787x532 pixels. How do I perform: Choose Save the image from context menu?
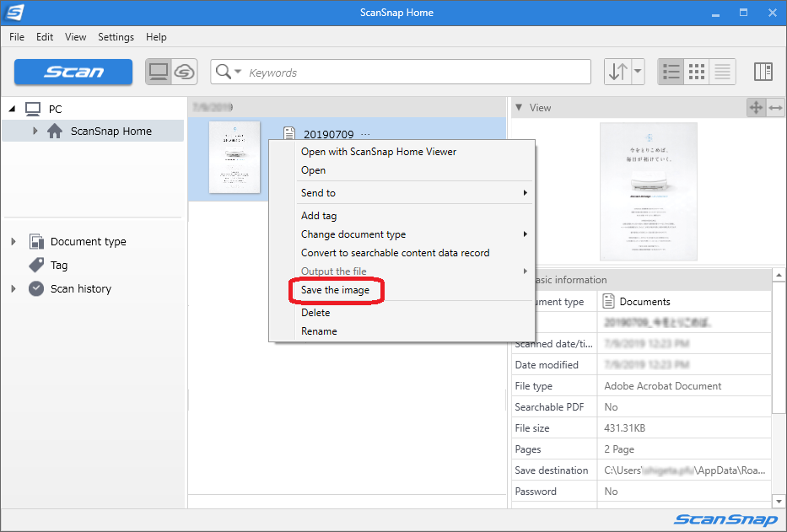point(336,290)
